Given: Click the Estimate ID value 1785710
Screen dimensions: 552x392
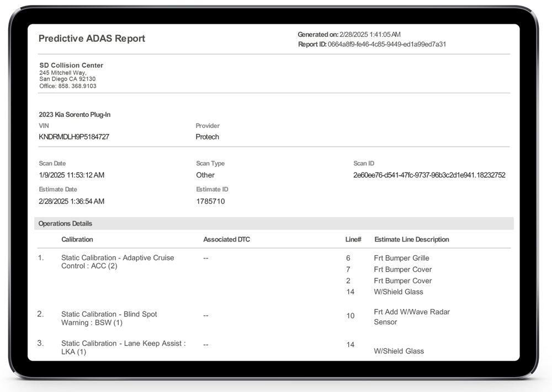Looking at the screenshot, I should [210, 201].
